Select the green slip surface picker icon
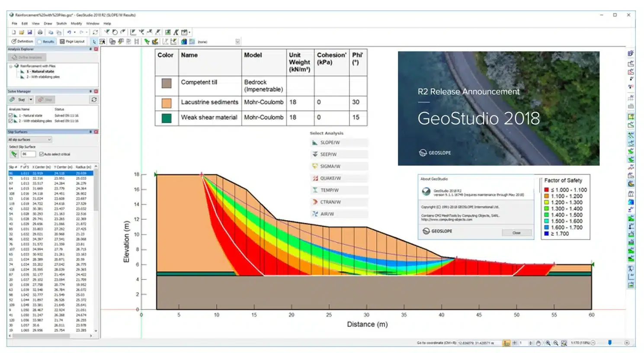Viewport: 644px width, 353px height. (x=14, y=154)
